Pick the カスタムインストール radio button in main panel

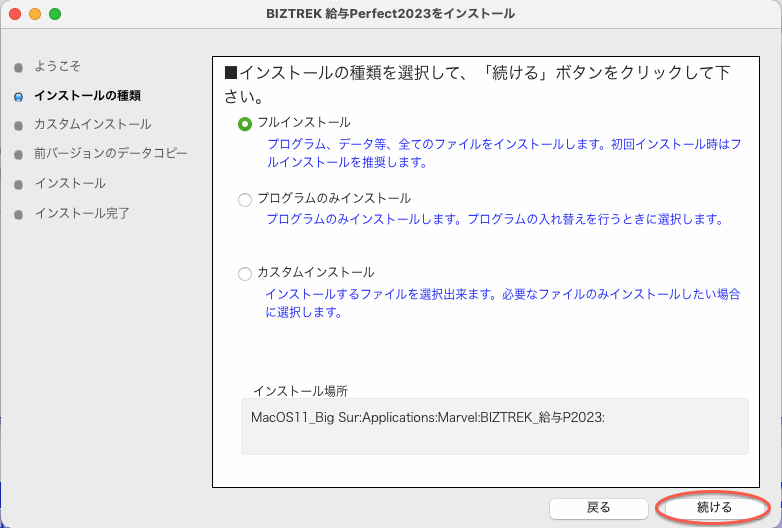point(245,273)
